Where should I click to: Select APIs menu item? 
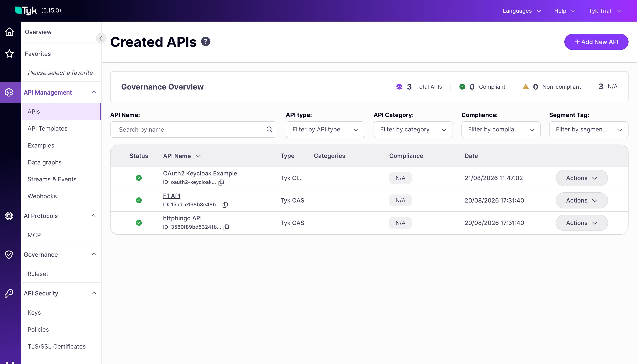click(x=61, y=112)
